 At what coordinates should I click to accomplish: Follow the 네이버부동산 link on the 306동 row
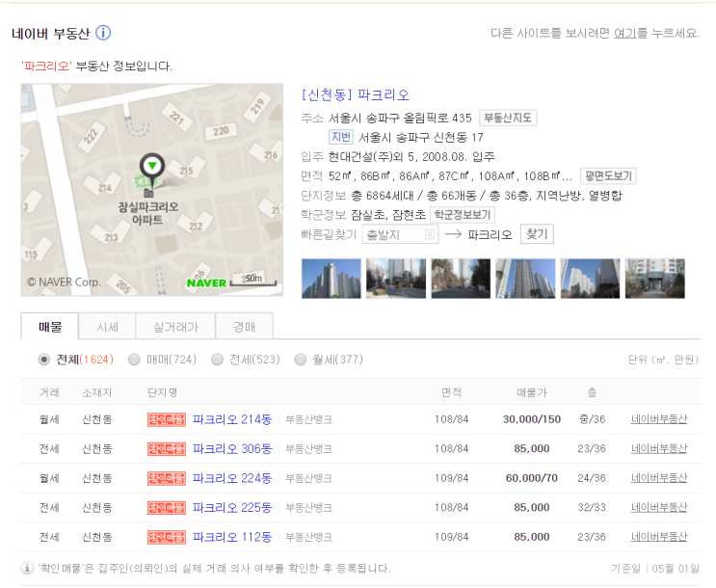(659, 448)
